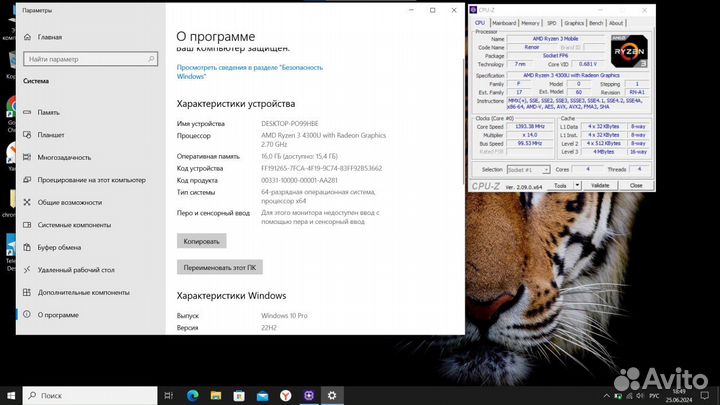Open the Дополнительные компоненты page
Screen dimensions: 720x405
click(76, 292)
